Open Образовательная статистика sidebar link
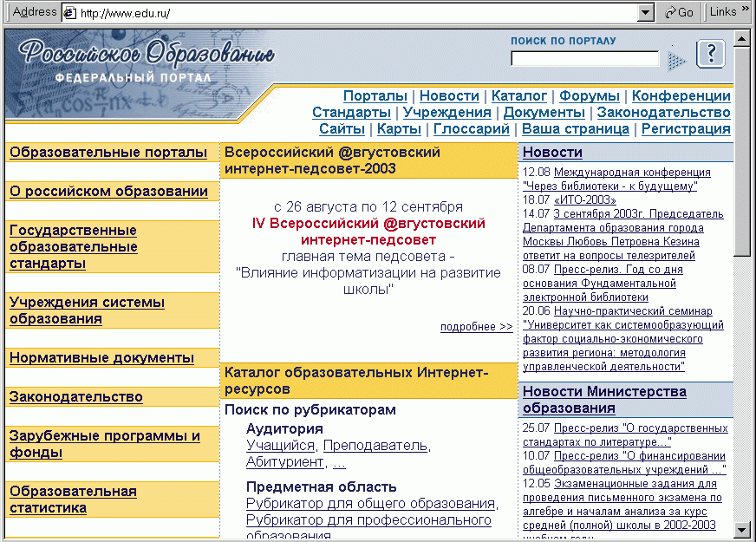Screen dimensions: 756x542 tap(74, 500)
